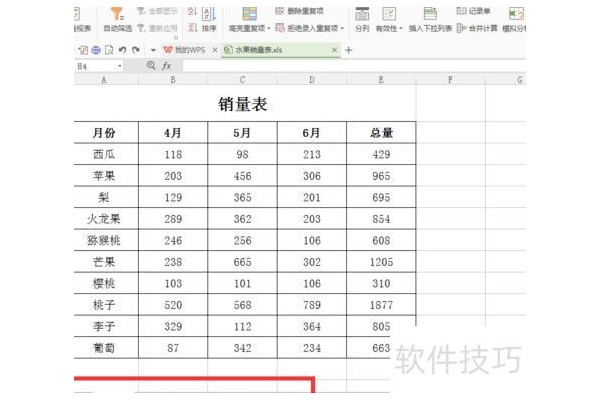
Task: Select column A header
Action: tap(104, 80)
